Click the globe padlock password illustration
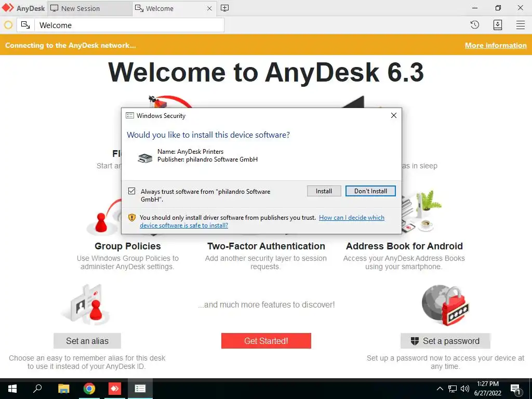The width and height of the screenshot is (532, 399). point(445,304)
